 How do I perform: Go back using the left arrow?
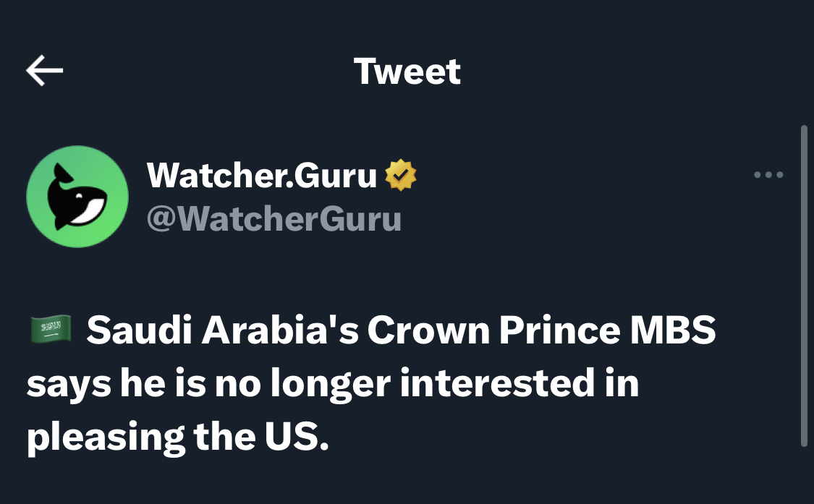(45, 70)
